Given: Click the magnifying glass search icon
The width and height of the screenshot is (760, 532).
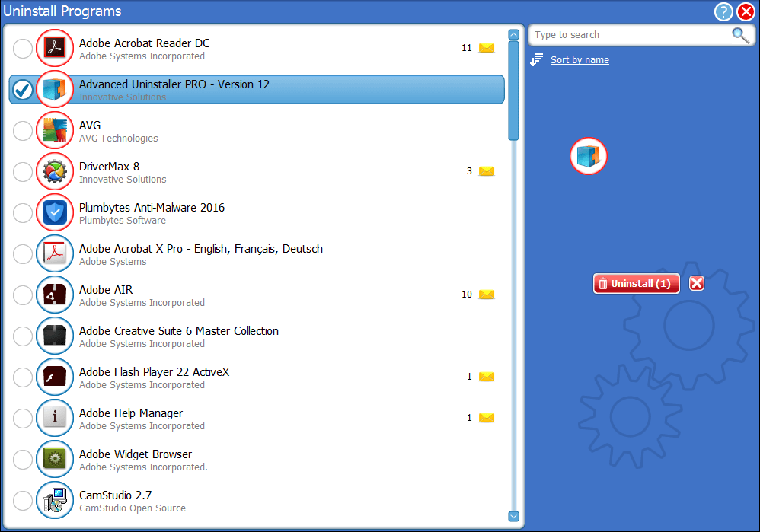Looking at the screenshot, I should coord(739,35).
